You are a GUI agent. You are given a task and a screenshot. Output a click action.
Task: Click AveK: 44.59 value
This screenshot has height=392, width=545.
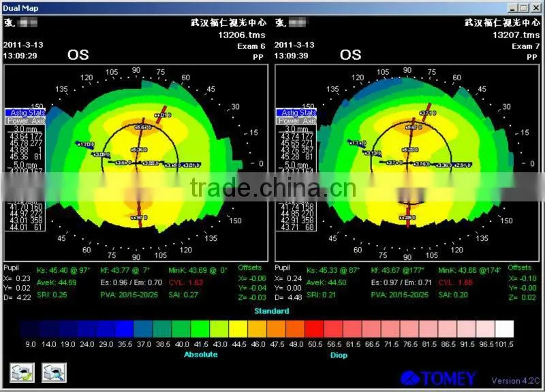(57, 282)
